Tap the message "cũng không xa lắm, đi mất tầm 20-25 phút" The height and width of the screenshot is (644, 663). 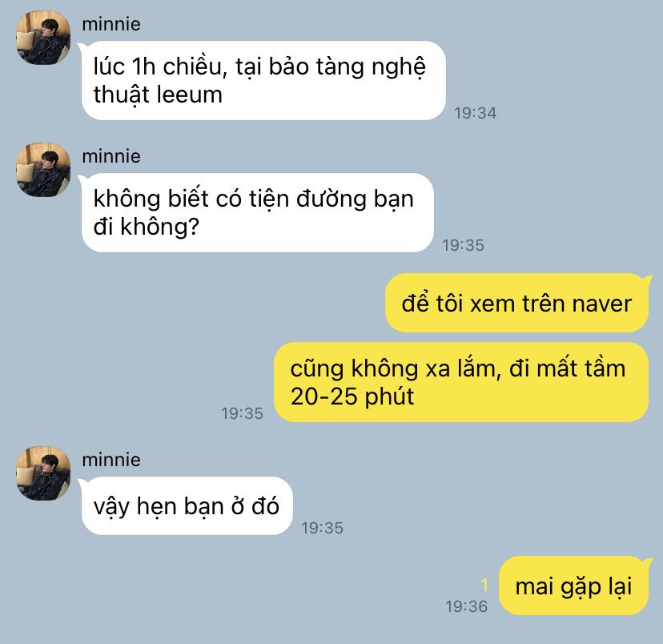[x=461, y=382]
